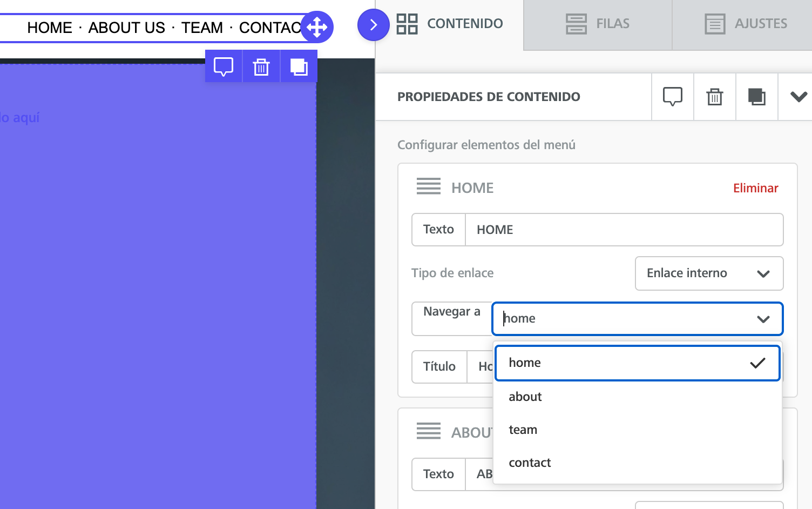
Task: Click HOME in the preview navigation menu
Action: [x=50, y=28]
